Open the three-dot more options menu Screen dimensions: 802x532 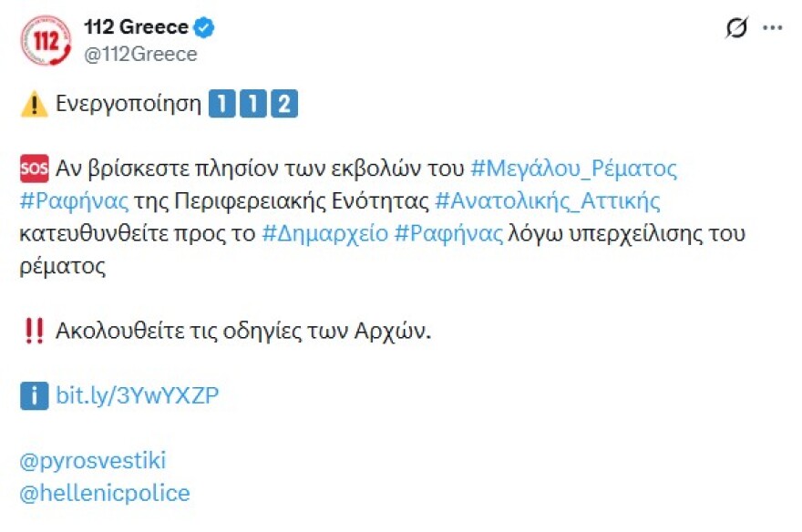pyautogui.click(x=773, y=28)
